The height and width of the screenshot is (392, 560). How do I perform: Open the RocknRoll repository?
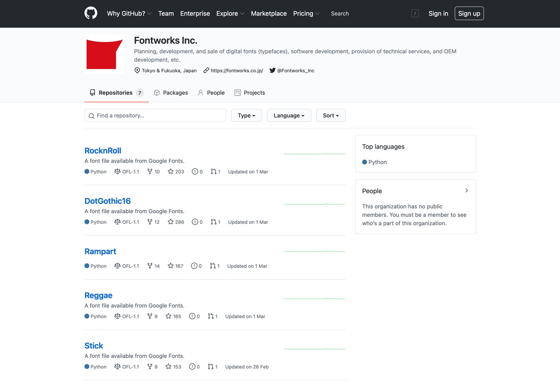[x=103, y=150]
